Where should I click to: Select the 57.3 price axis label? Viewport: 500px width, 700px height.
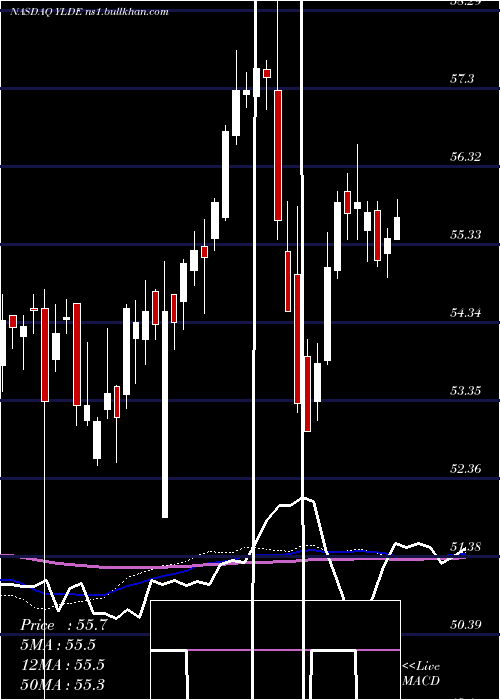click(x=462, y=79)
